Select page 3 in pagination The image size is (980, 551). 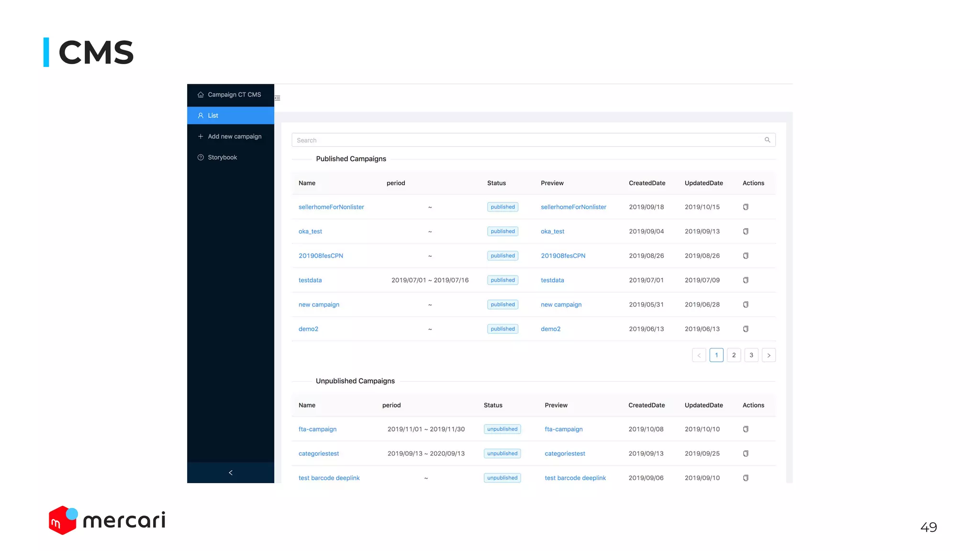(751, 355)
